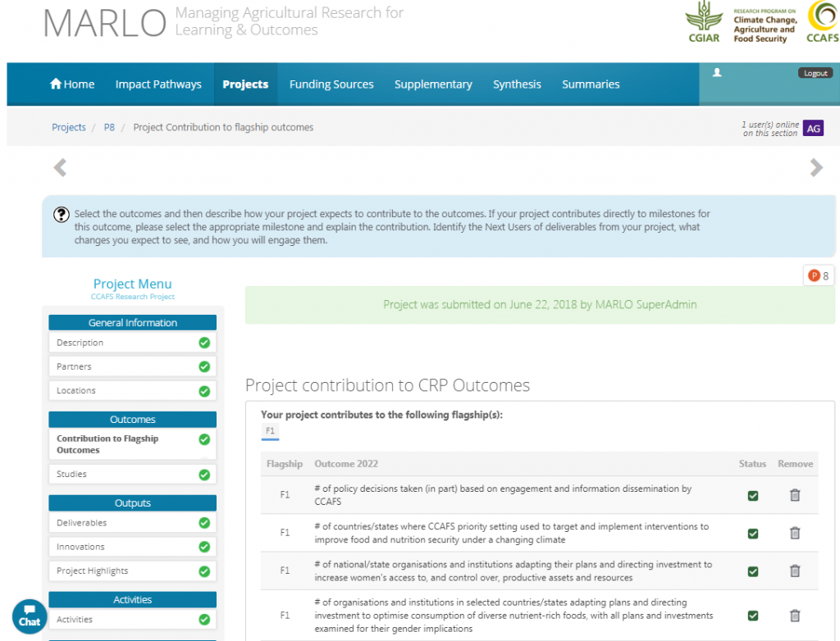840x641 pixels.
Task: Go to P8 breadcrumb link
Action: point(109,127)
